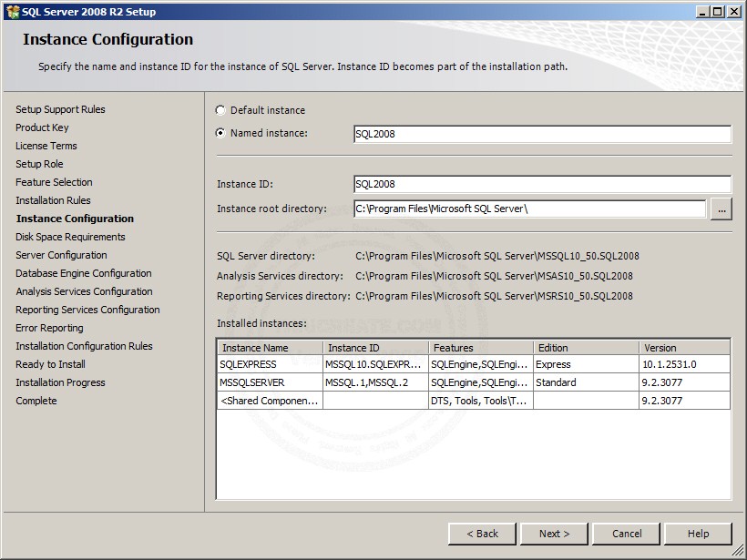Viewport: 747px width, 560px height.
Task: Click the SQL Server directory path text
Action: point(496,256)
